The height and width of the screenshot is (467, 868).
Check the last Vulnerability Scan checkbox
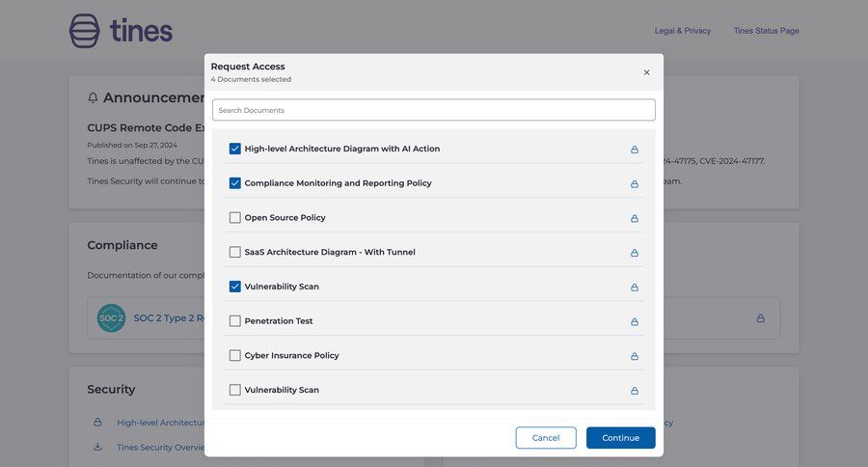(x=234, y=390)
